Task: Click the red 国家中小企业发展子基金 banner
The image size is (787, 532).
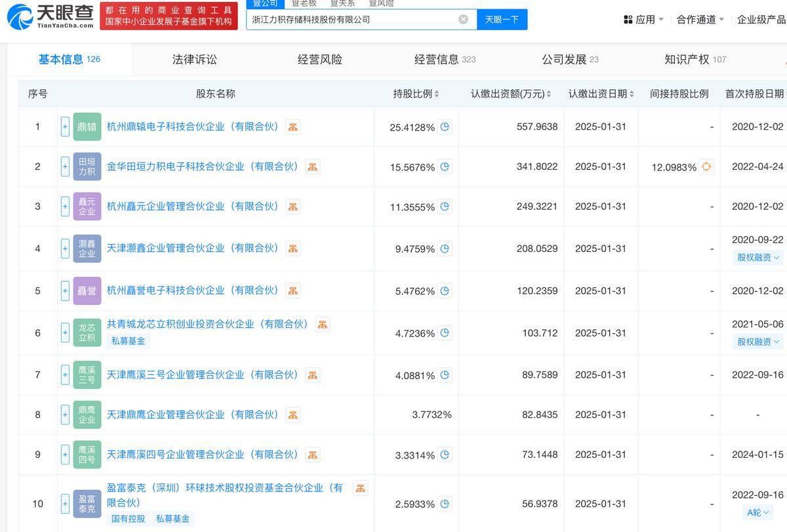Action: pyautogui.click(x=169, y=16)
